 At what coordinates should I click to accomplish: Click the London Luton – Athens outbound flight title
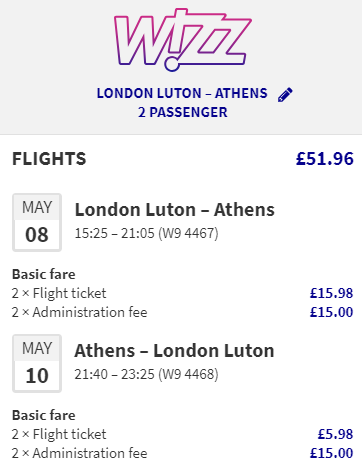[x=175, y=210]
